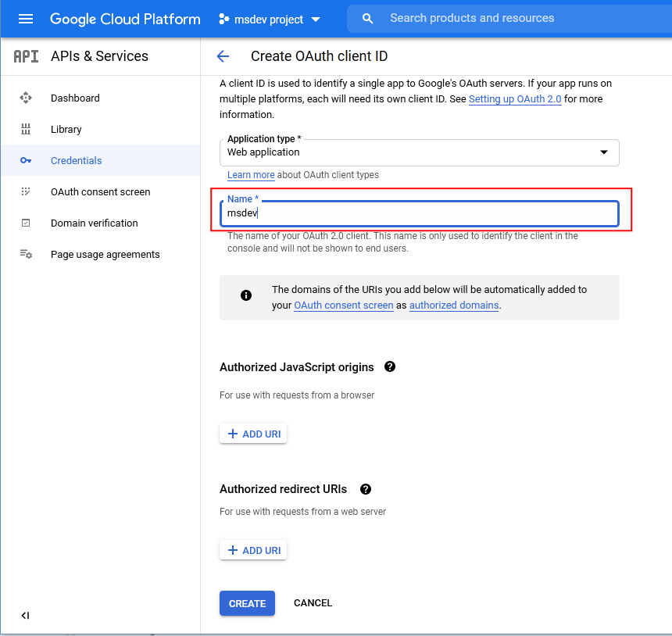Click the Library icon in sidebar
The width and height of the screenshot is (672, 636).
click(x=26, y=129)
